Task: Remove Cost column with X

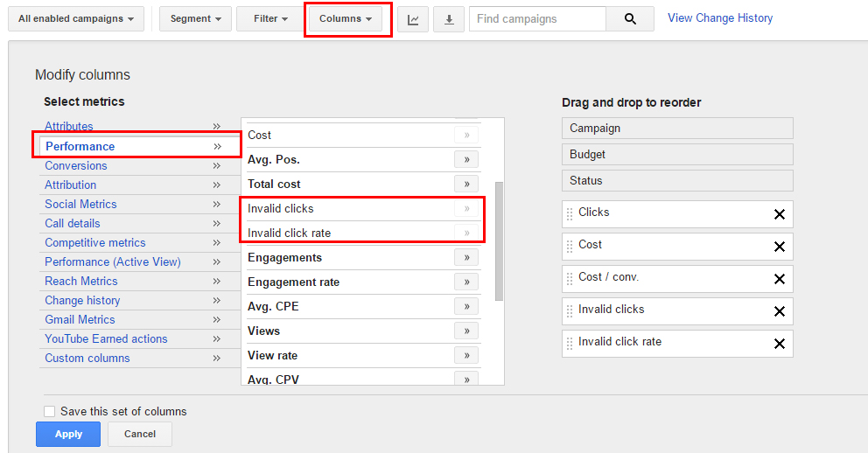Action: click(780, 247)
